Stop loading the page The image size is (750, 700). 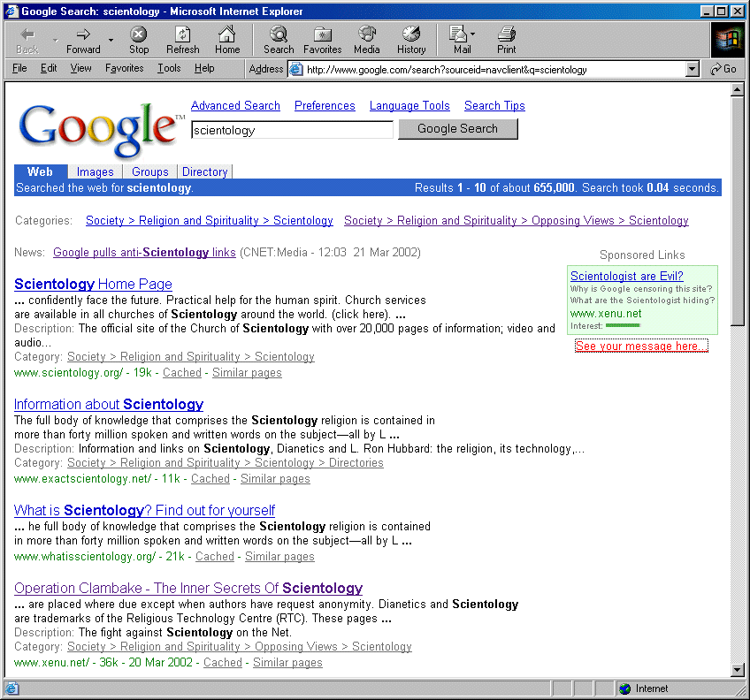coord(139,41)
